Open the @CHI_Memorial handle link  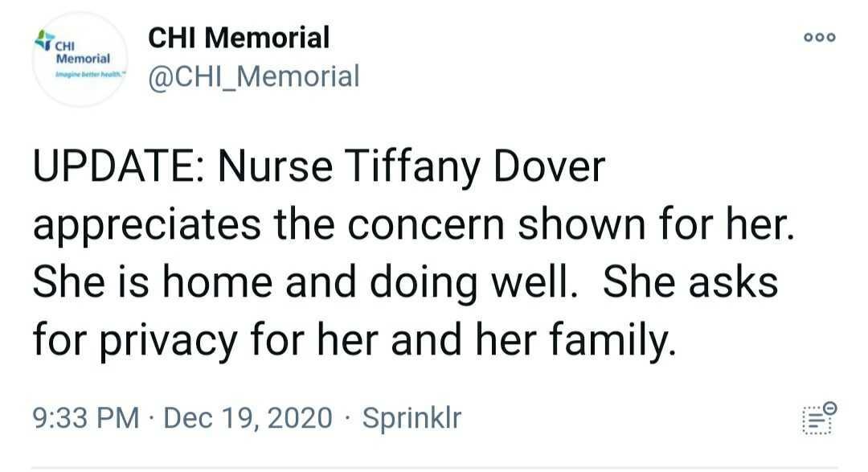(254, 76)
